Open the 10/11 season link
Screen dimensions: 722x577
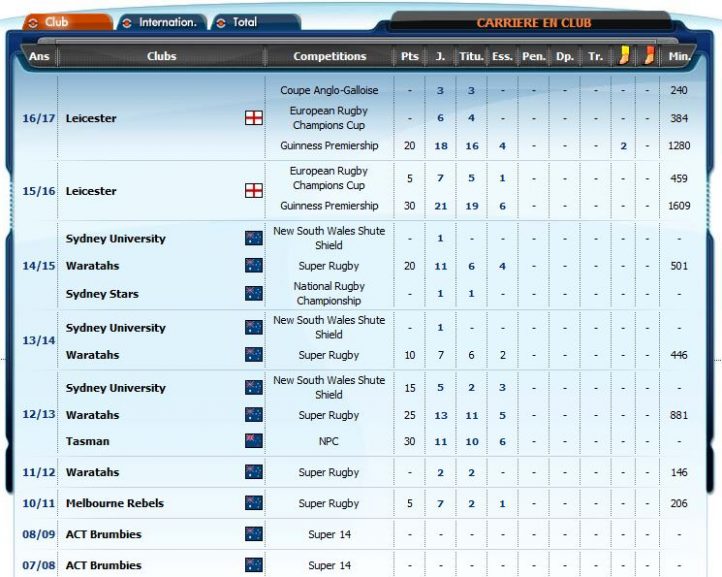pos(39,503)
